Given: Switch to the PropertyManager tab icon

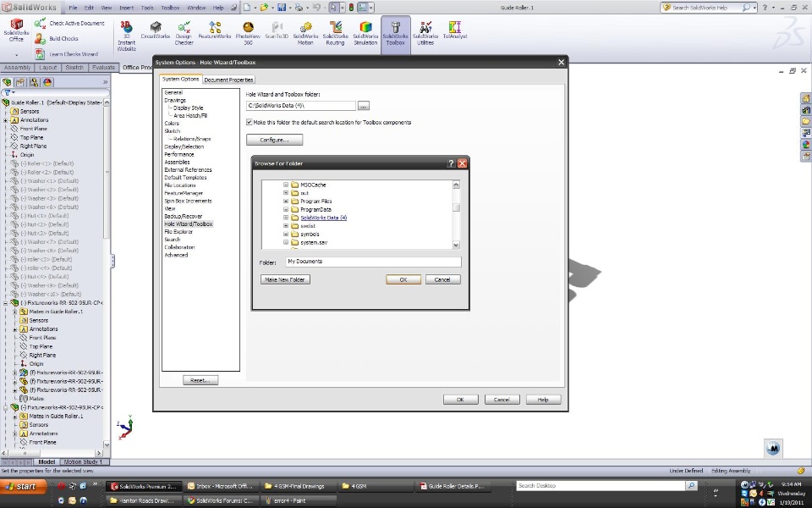Looking at the screenshot, I should click(20, 82).
